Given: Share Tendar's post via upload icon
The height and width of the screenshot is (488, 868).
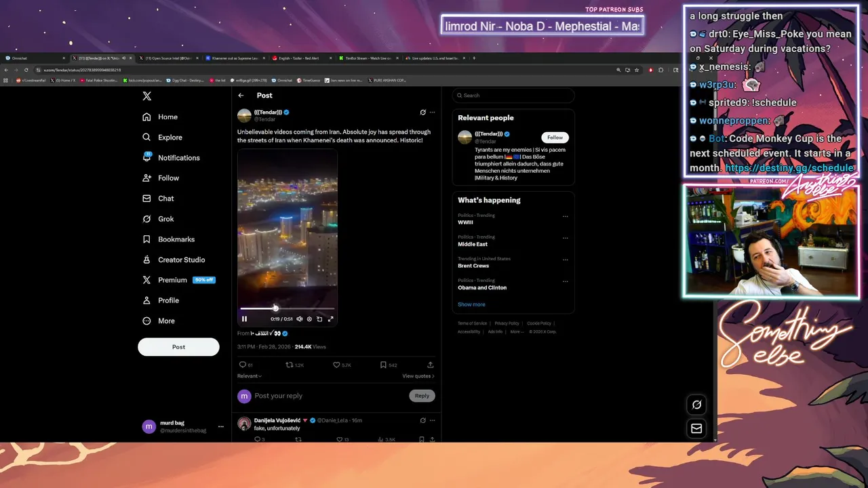Looking at the screenshot, I should [x=430, y=365].
